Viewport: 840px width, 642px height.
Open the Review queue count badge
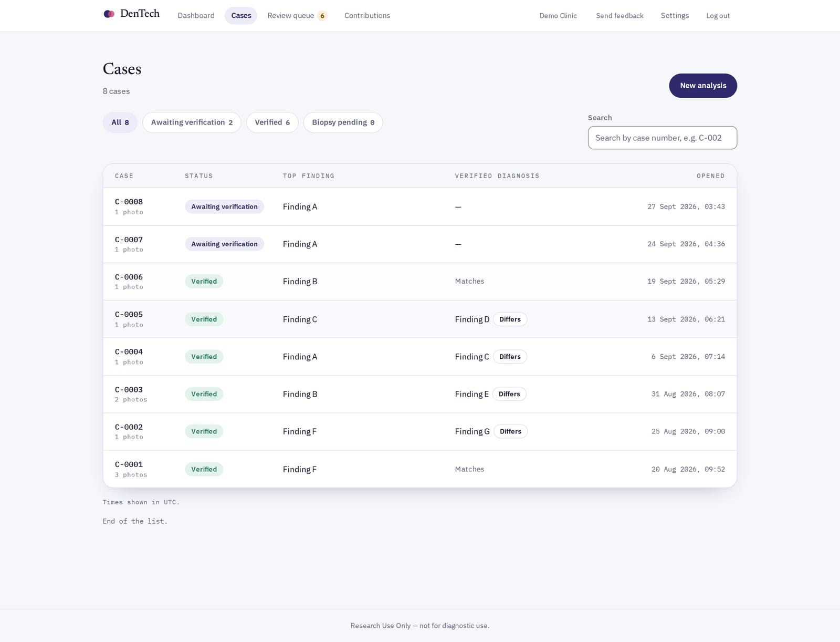[x=322, y=16]
